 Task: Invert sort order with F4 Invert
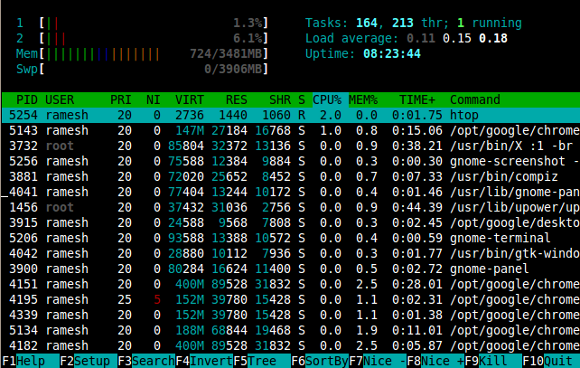pyautogui.click(x=205, y=361)
